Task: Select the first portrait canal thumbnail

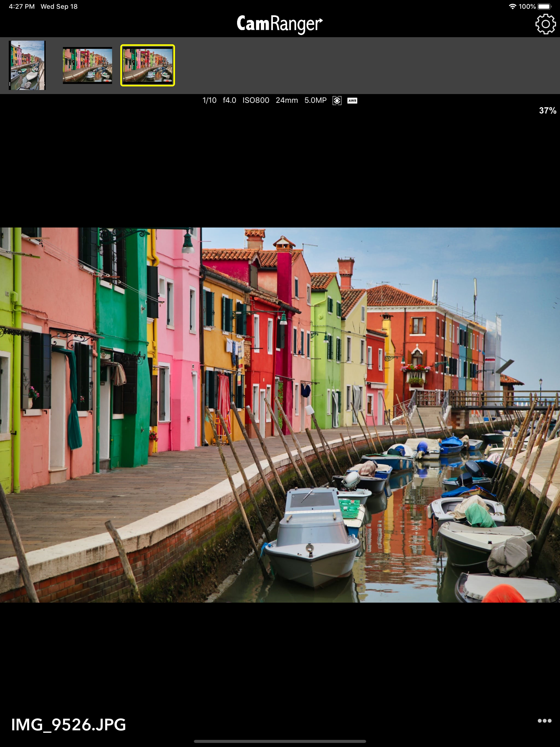Action: pyautogui.click(x=27, y=65)
